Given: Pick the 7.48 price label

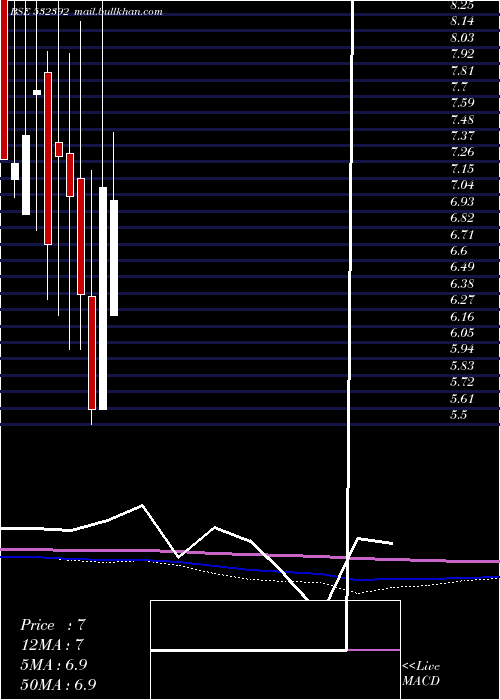Looking at the screenshot, I should coord(462,120).
